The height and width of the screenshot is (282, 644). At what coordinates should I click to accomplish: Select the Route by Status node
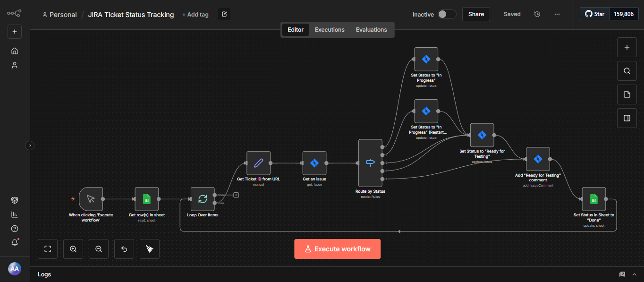pos(370,163)
